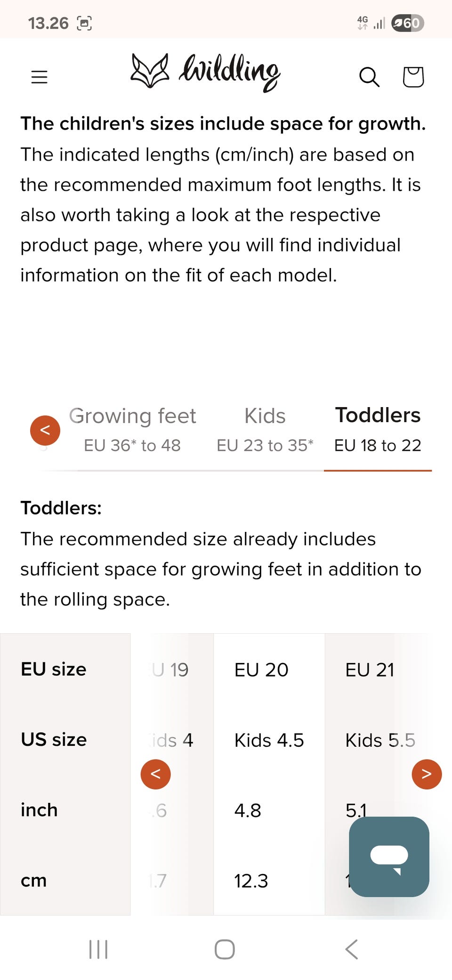Tap the EU 20 column header
This screenshot has width=452, height=980.
pyautogui.click(x=261, y=670)
